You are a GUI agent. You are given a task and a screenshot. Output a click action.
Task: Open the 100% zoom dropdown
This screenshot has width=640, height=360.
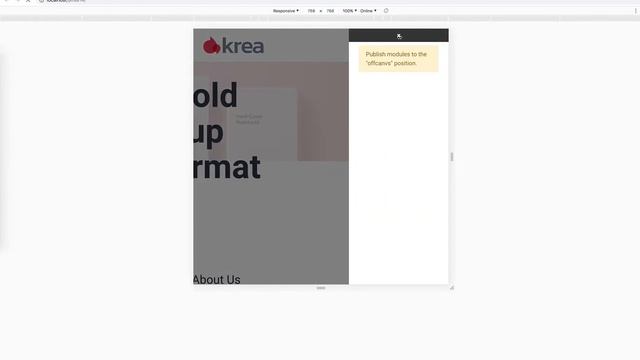[349, 11]
